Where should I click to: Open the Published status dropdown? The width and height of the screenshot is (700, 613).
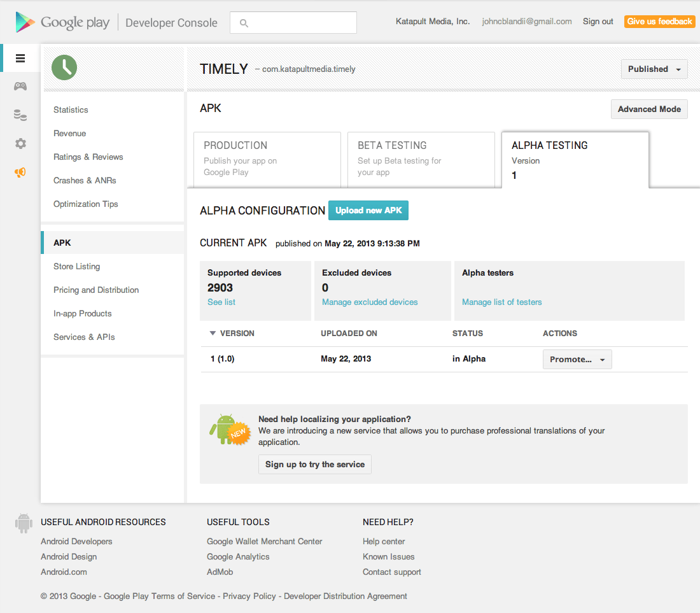(x=654, y=69)
